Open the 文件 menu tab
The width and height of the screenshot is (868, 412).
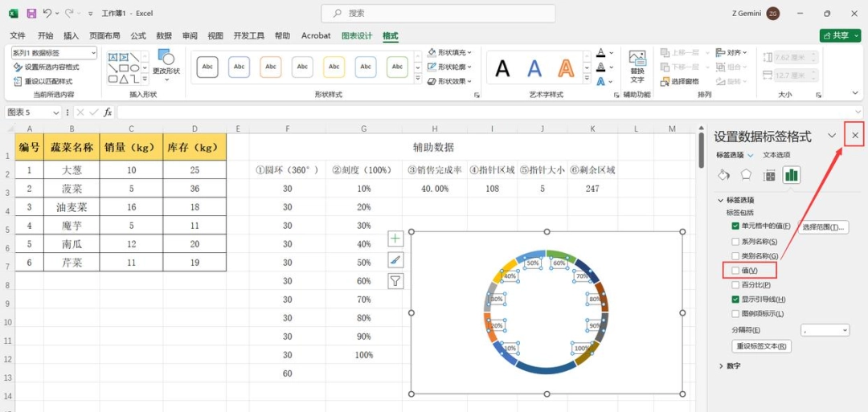coord(18,35)
